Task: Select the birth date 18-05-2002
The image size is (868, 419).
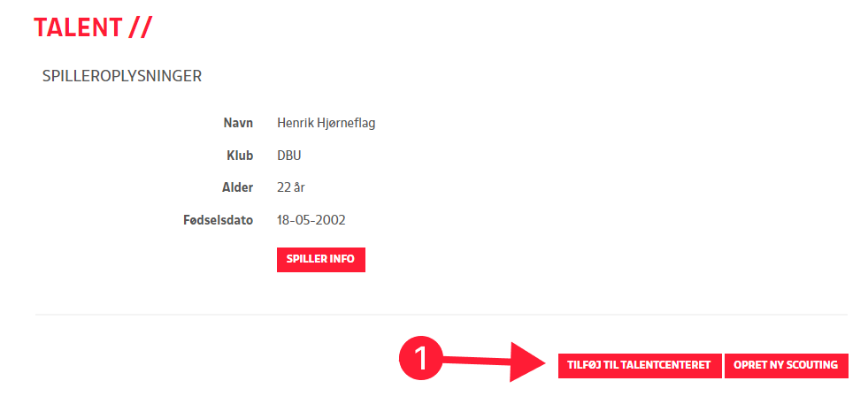Action: click(311, 220)
